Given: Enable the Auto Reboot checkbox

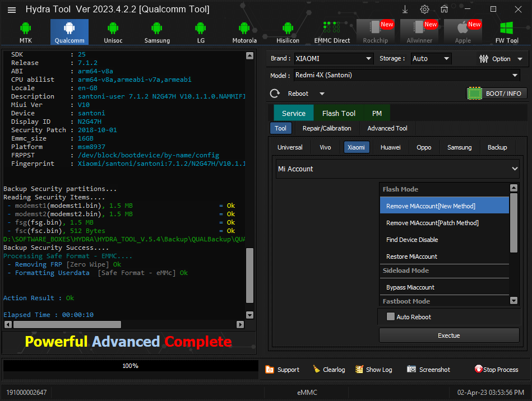Looking at the screenshot, I should (x=391, y=317).
